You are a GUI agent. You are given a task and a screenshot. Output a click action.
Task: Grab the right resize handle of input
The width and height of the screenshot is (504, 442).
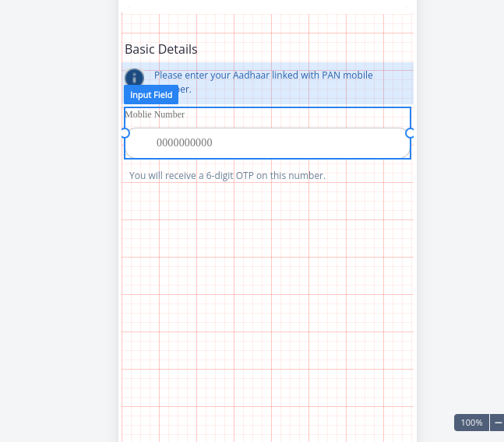point(411,133)
